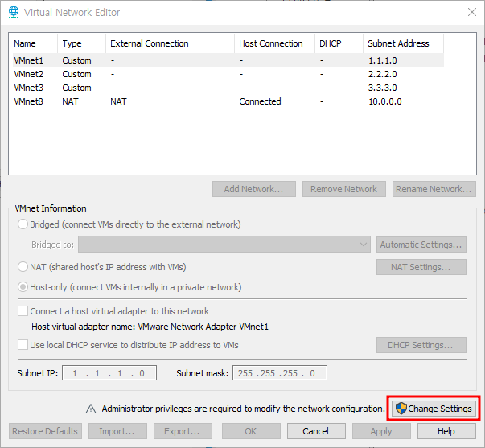Open Help
Image resolution: width=485 pixels, height=448 pixels.
click(x=446, y=431)
